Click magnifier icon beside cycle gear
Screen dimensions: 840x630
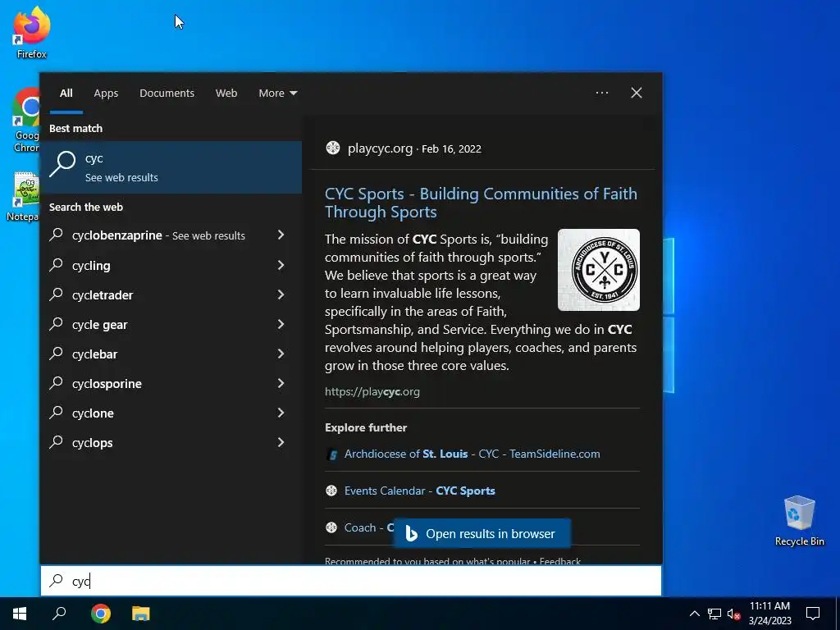pyautogui.click(x=57, y=324)
